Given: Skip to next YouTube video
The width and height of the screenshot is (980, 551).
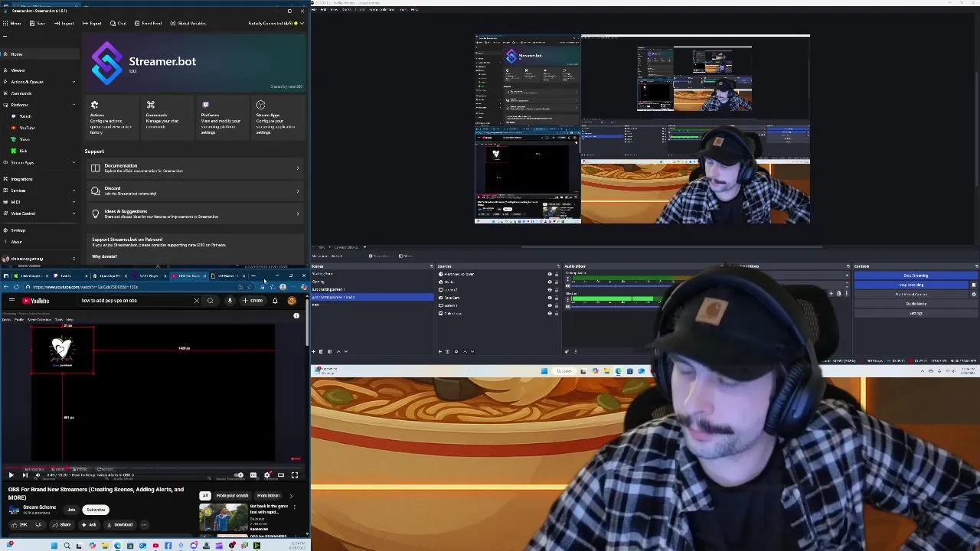Looking at the screenshot, I should pyautogui.click(x=24, y=475).
